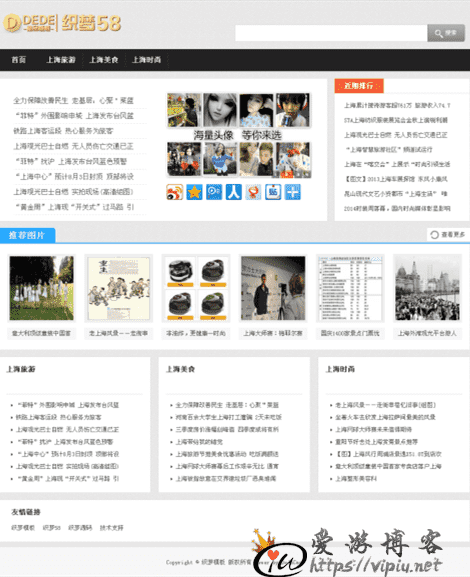Open friend link 织梦源码
The image size is (470, 577).
coord(80,528)
